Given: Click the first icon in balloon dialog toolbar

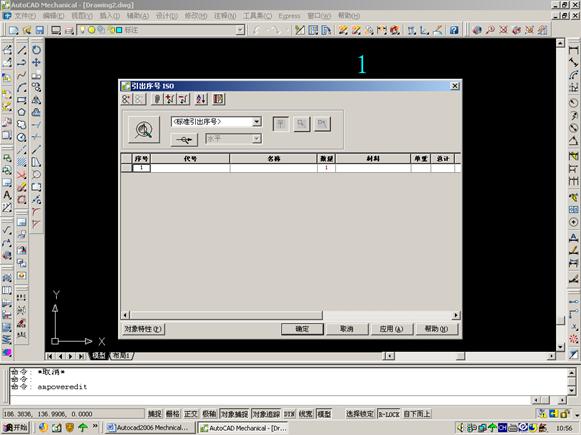Looking at the screenshot, I should tap(126, 99).
